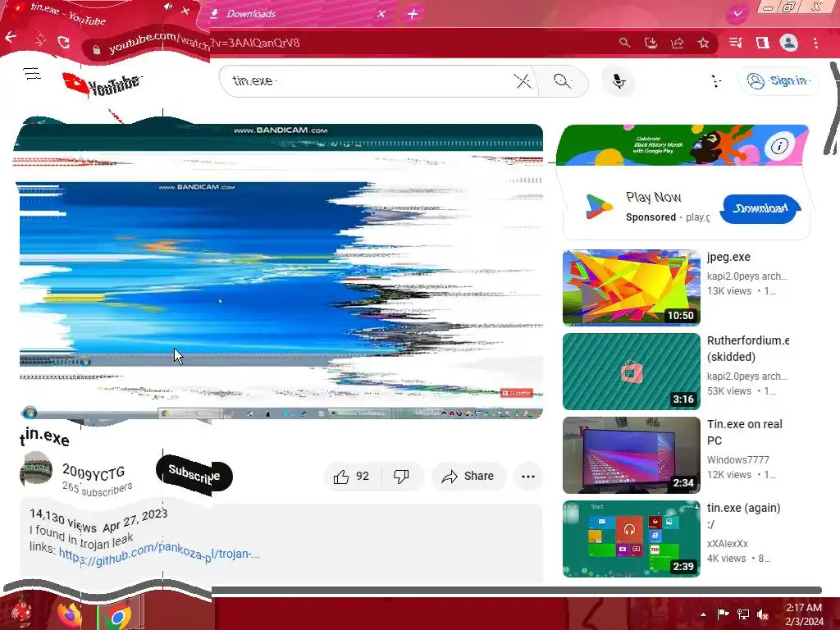Open Chrome tab search chevron

tap(737, 13)
